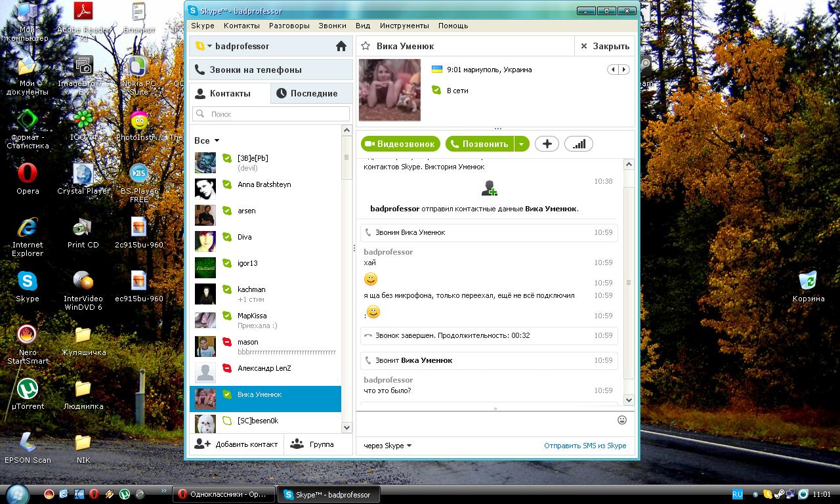Add people to the conversation with the plus button
This screenshot has height=504, width=840.
click(x=547, y=144)
